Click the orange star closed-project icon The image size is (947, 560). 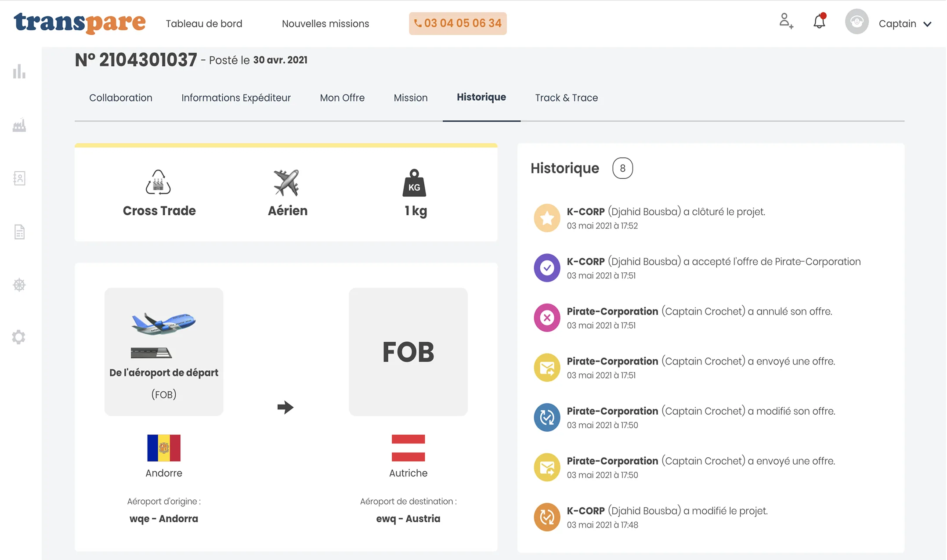click(547, 218)
